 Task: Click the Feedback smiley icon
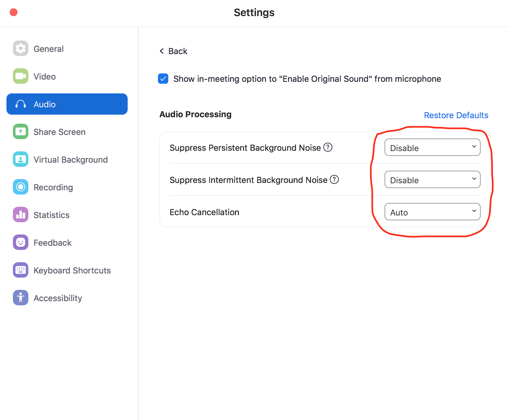tap(21, 243)
